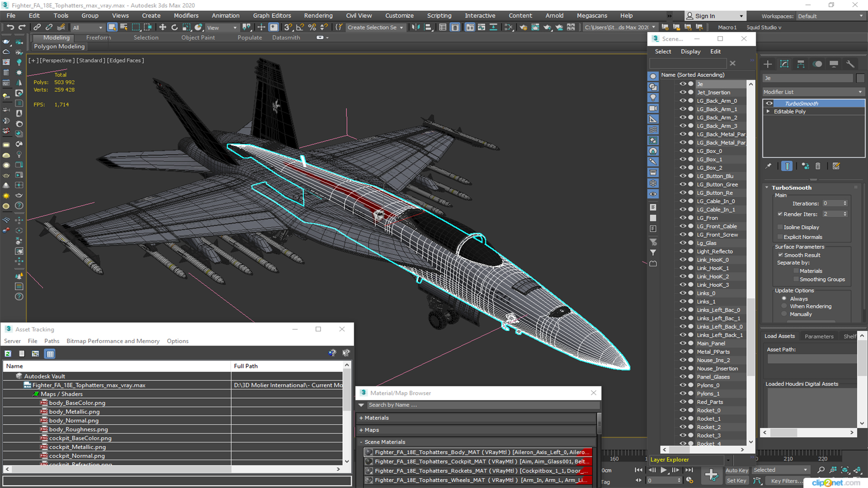Open Time Configuration clock icon

pyautogui.click(x=689, y=480)
